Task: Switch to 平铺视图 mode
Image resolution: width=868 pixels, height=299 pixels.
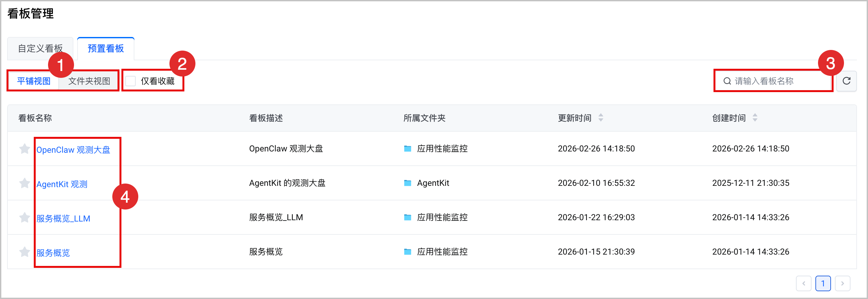Action: (x=34, y=81)
